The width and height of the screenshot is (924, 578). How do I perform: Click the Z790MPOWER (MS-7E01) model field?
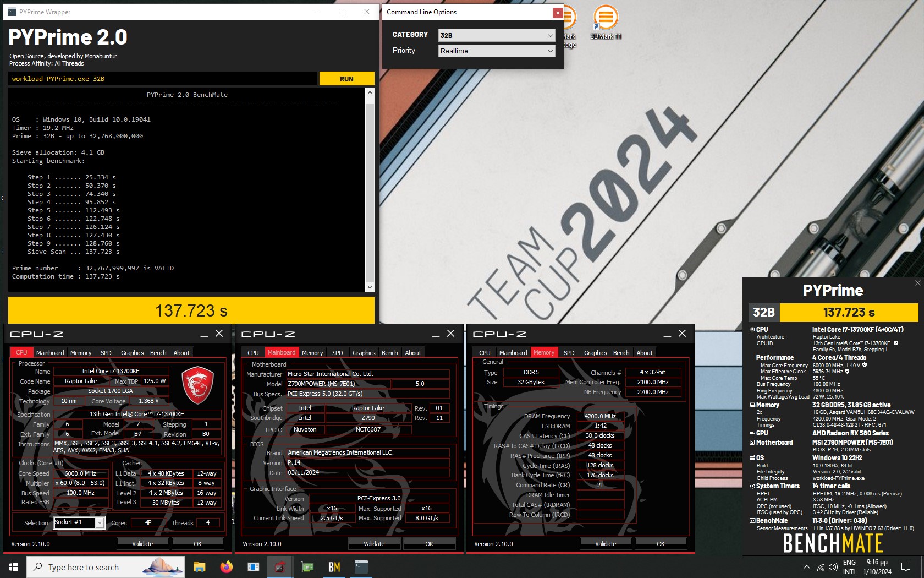[x=338, y=384]
